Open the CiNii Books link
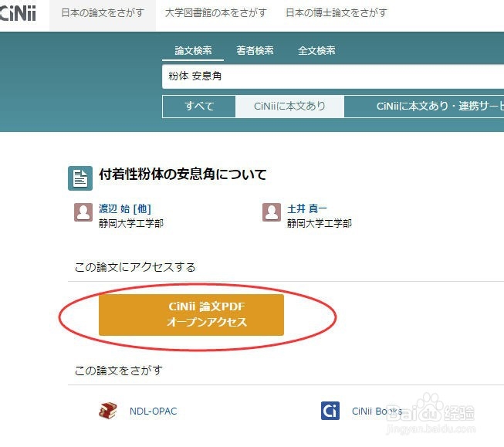 [x=377, y=411]
